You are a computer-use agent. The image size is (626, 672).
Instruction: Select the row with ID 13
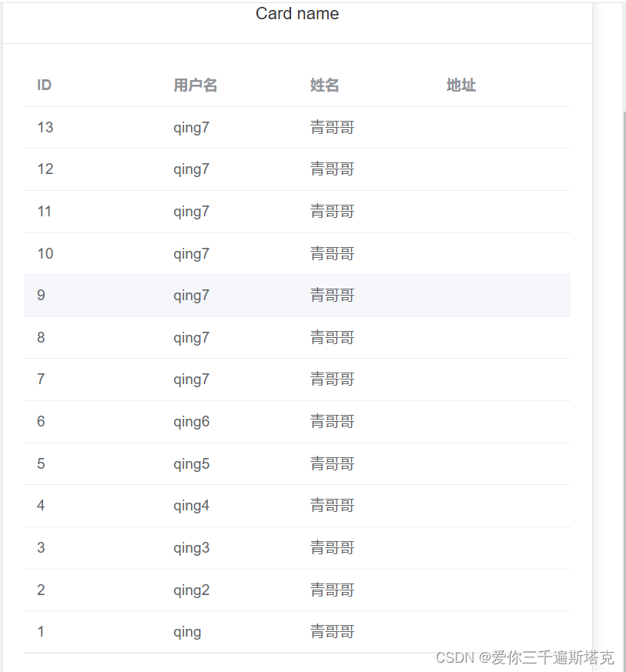pyautogui.click(x=297, y=127)
